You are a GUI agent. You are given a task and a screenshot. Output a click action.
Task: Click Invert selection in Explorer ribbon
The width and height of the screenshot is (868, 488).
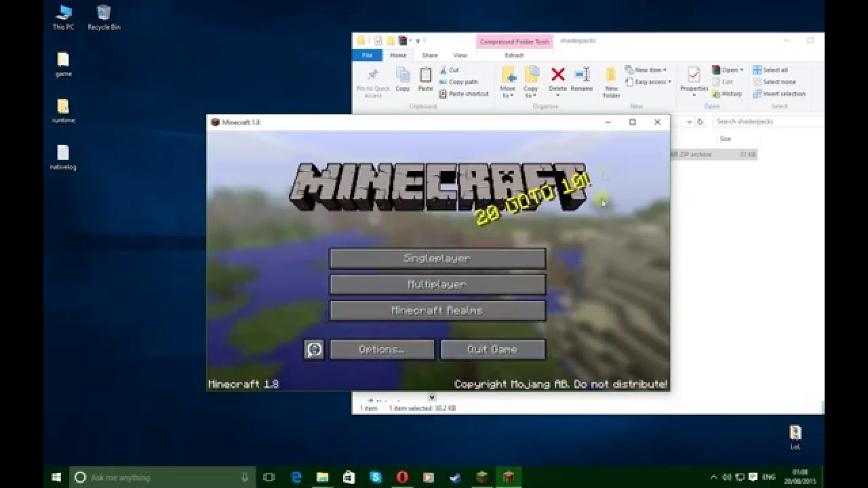tap(779, 94)
